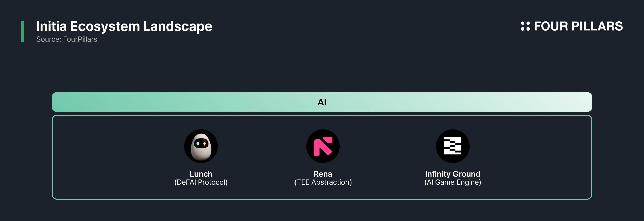Select the green vertical accent bar beside title
644x221 pixels.
click(x=23, y=32)
